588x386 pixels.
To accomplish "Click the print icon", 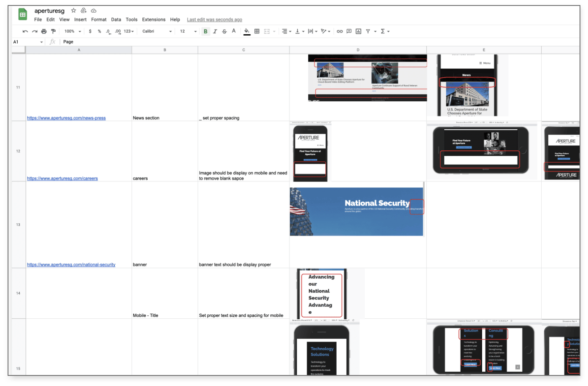I will [44, 31].
